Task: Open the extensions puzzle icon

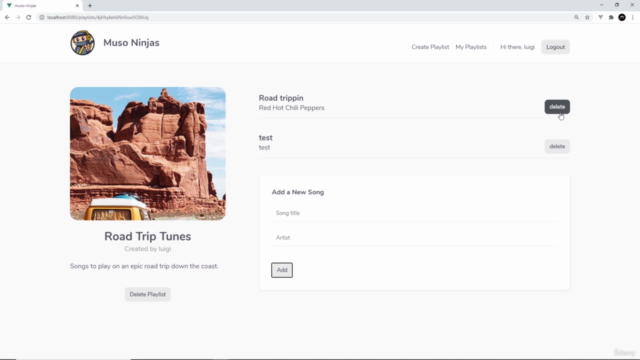Action: coord(611,18)
